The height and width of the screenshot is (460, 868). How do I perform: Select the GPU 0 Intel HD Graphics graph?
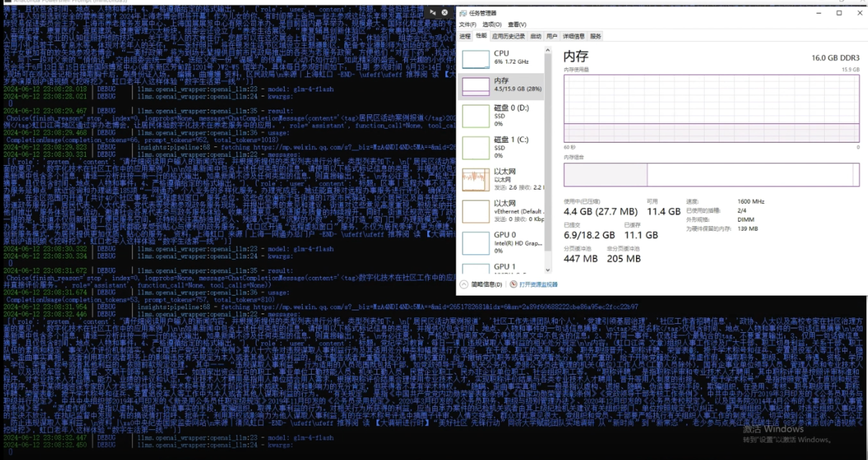475,243
